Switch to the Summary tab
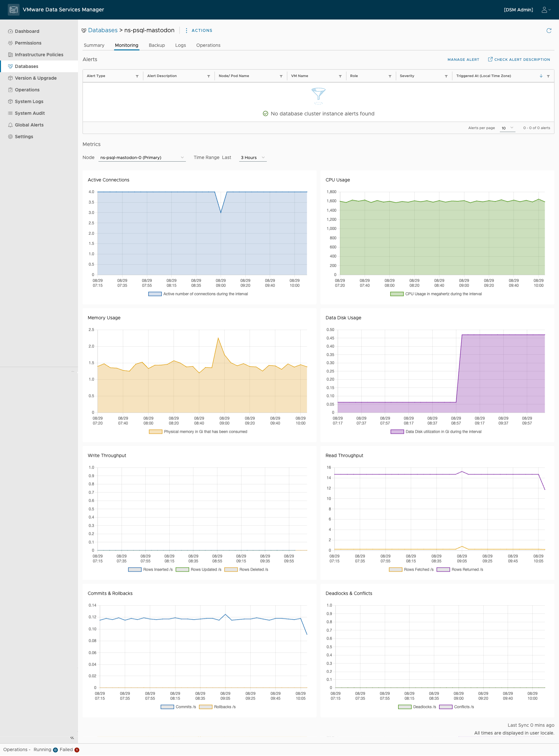 pos(94,46)
